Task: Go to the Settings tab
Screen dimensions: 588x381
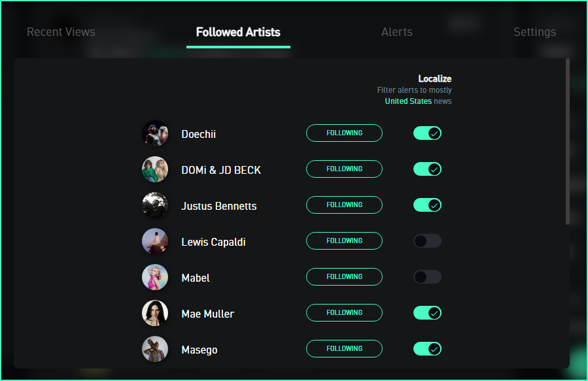Action: (x=535, y=32)
